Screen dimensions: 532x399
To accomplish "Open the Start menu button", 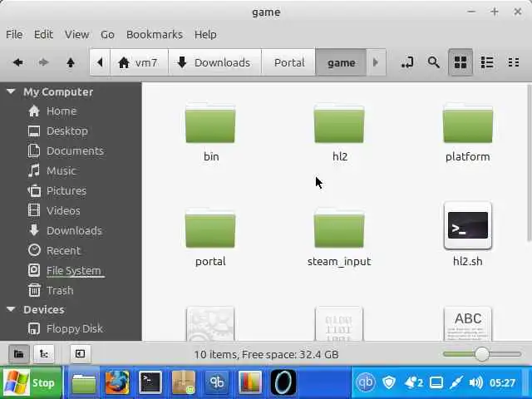I will 32,382.
